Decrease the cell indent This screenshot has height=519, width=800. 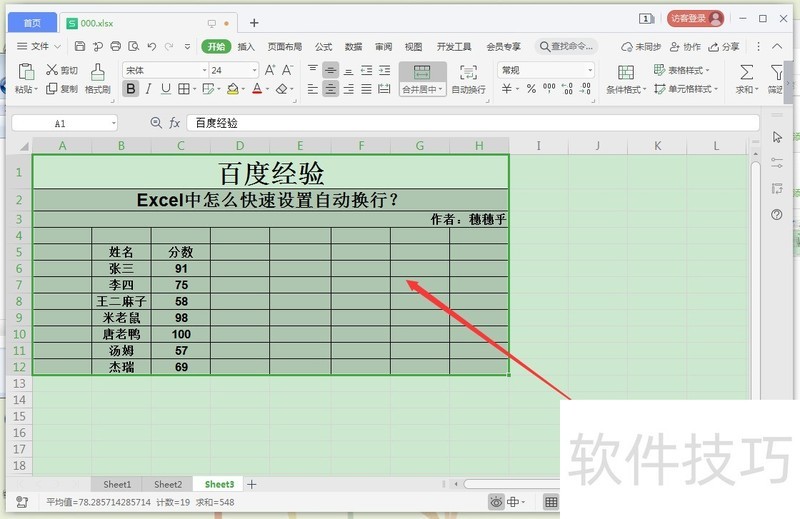pos(366,70)
